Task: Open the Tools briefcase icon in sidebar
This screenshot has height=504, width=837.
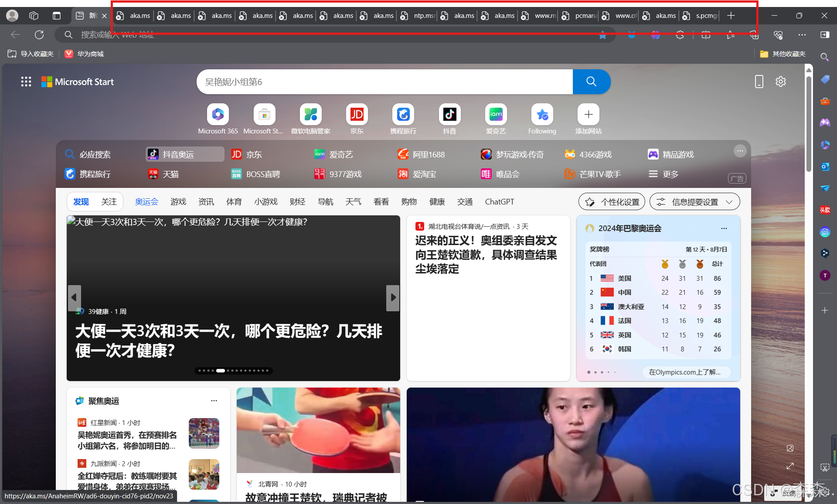Action: pos(825,101)
